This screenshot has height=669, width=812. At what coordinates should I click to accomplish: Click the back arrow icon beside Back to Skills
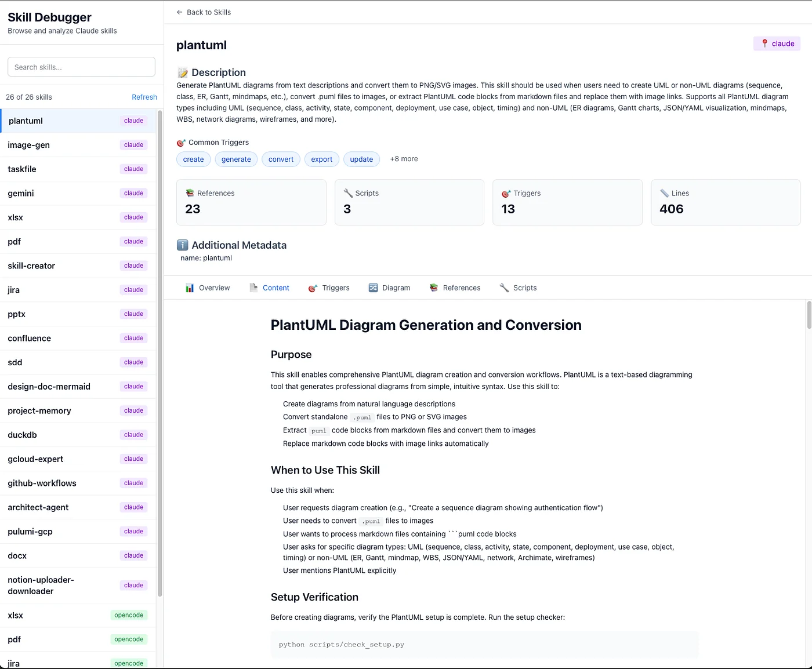(x=180, y=12)
